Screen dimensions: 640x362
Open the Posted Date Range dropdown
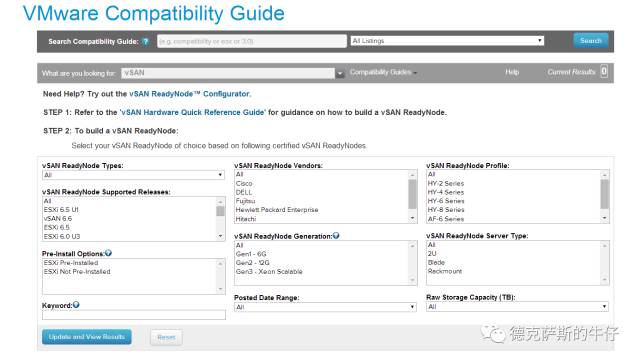point(325,307)
